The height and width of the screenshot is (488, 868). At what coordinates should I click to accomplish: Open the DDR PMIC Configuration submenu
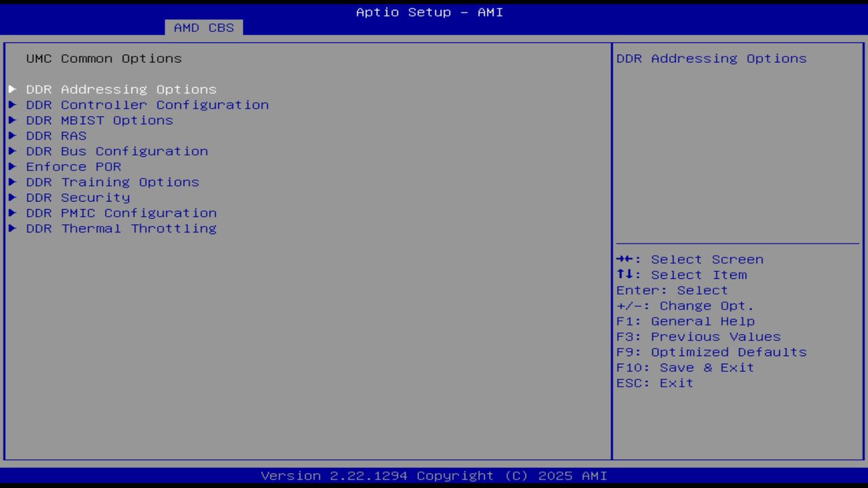coord(121,213)
